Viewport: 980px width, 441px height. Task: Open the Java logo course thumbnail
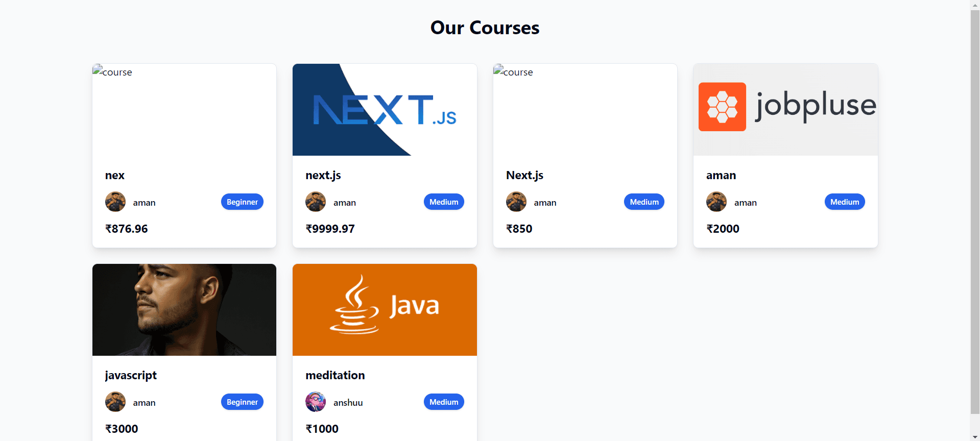point(385,310)
